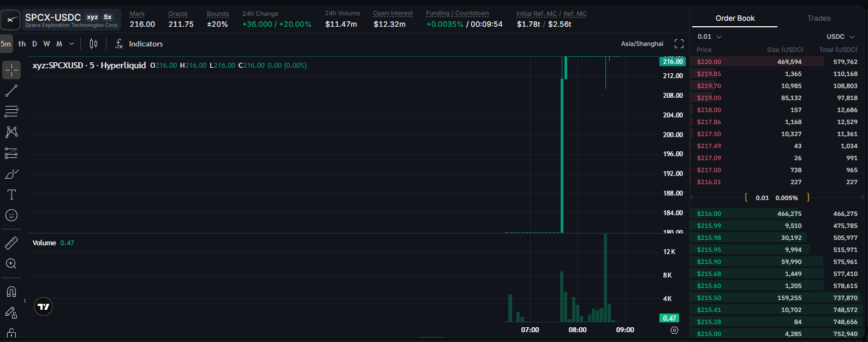868x342 pixels.
Task: Select the trend line drawing tool
Action: pos(11,91)
